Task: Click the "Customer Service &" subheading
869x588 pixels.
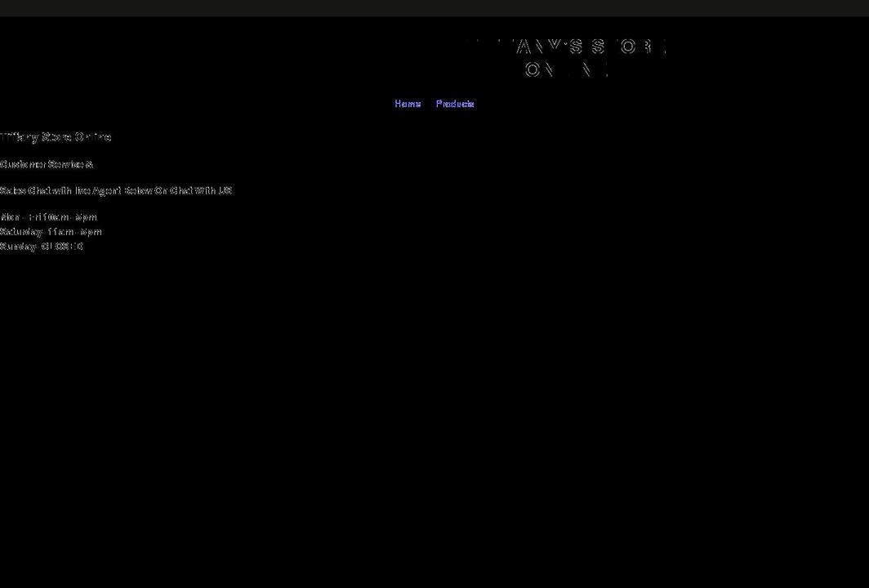Action: 47,163
